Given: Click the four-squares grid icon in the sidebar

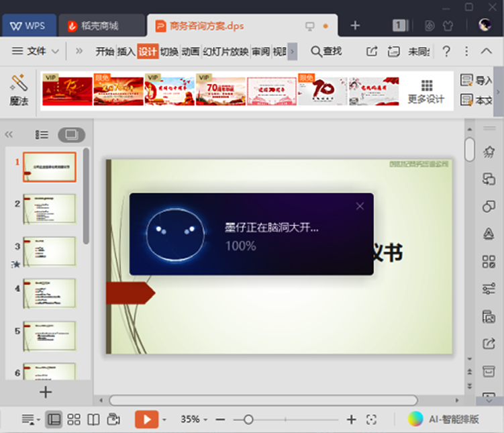Looking at the screenshot, I should coord(489,261).
